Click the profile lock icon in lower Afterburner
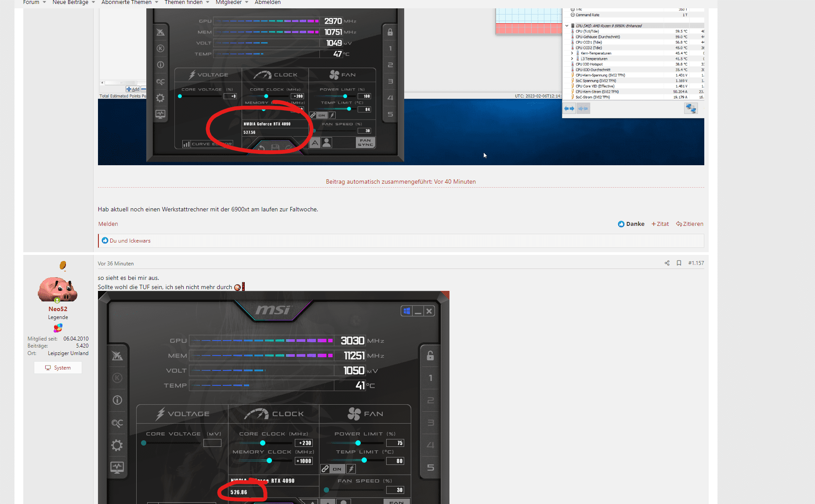Viewport: 815px width, 504px height. point(430,355)
